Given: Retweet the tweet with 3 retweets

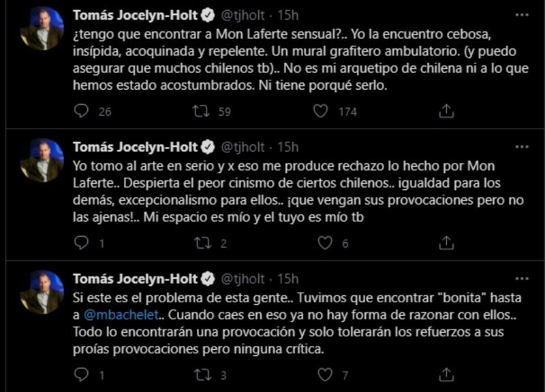Looking at the screenshot, I should [202, 374].
